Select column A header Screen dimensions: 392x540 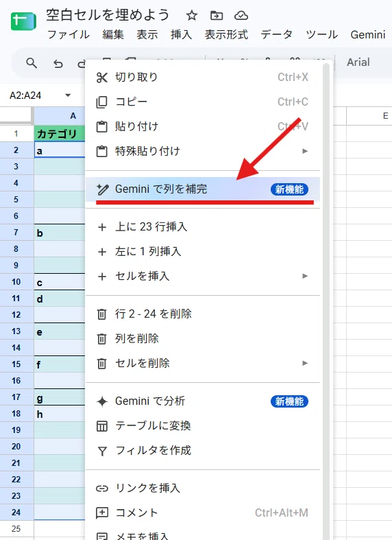60,116
